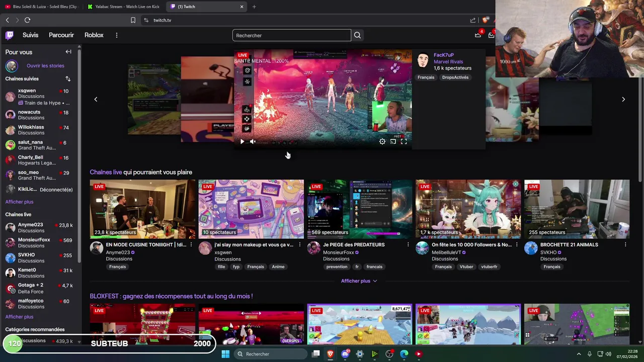Open Chaînes live heading link
Image resolution: width=644 pixels, height=362 pixels.
coord(106,172)
